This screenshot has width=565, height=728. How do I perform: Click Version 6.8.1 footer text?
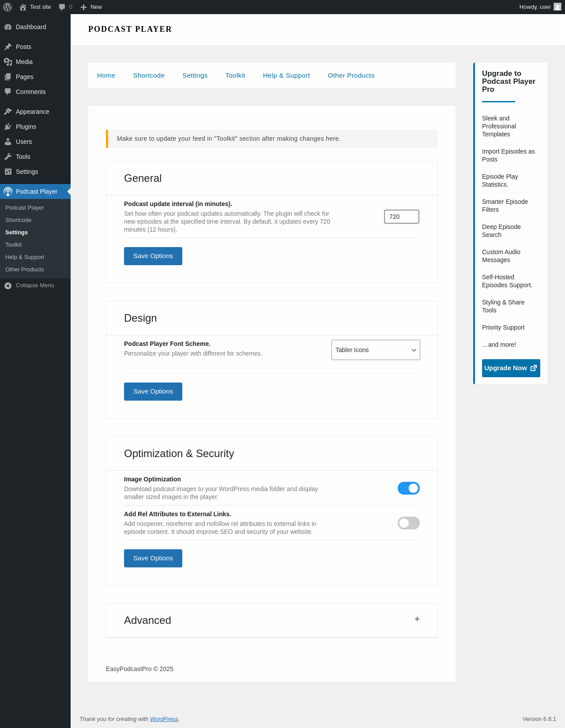(x=539, y=719)
